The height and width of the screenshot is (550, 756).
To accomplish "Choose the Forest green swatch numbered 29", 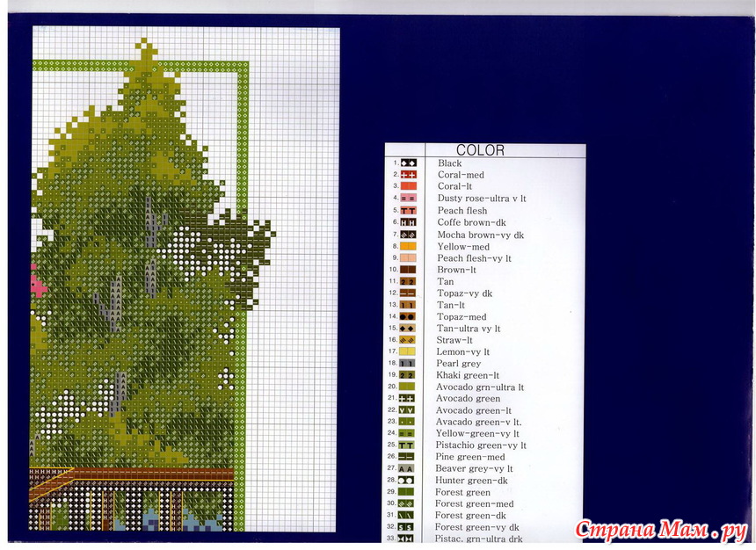I will (406, 492).
